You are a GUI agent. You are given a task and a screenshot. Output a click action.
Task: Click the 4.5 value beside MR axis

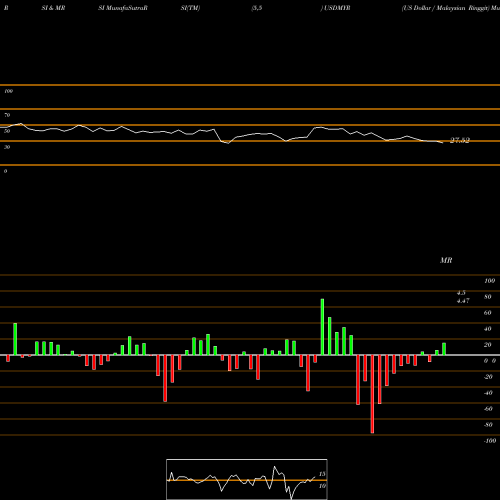point(461,293)
